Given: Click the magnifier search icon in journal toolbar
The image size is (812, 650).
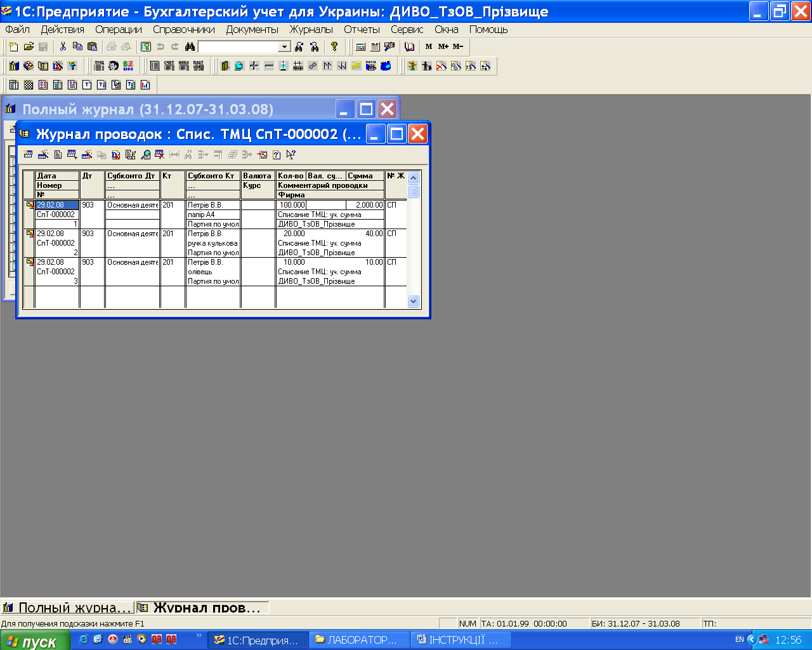Looking at the screenshot, I should 146,154.
